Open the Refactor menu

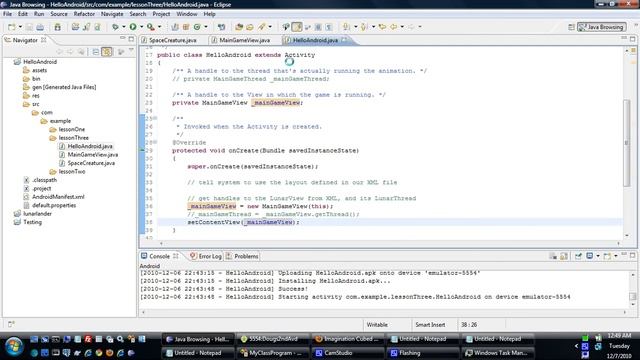pyautogui.click(x=84, y=14)
